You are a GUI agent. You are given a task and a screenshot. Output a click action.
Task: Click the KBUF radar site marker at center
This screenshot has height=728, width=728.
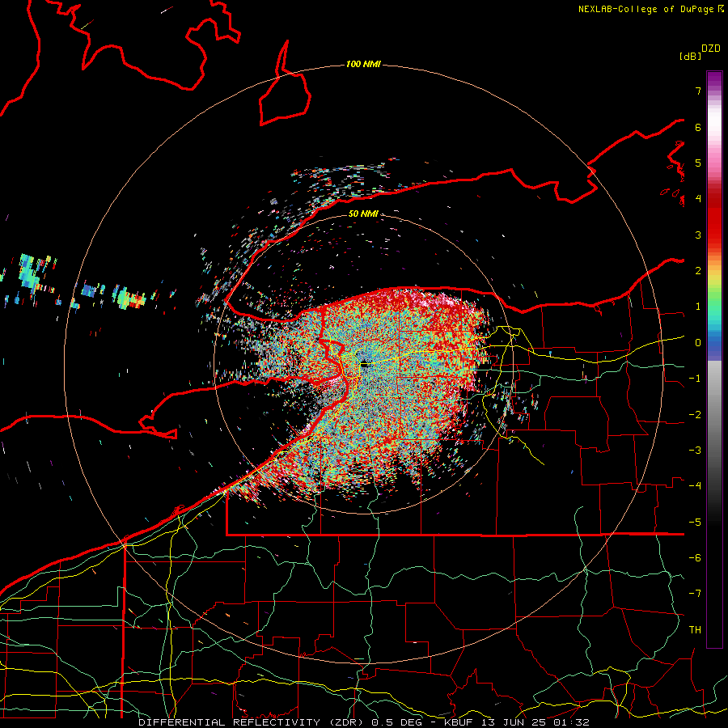[x=365, y=365]
